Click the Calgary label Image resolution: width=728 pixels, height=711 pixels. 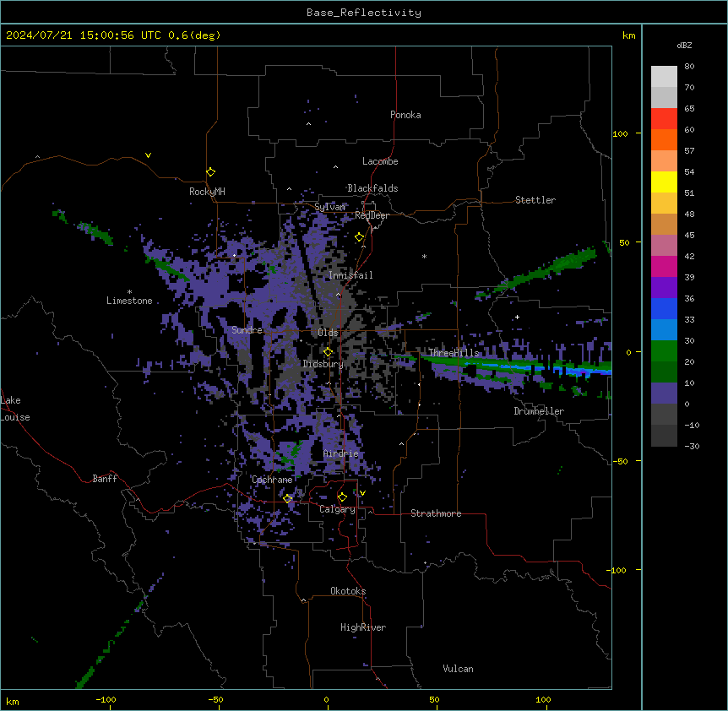point(338,509)
